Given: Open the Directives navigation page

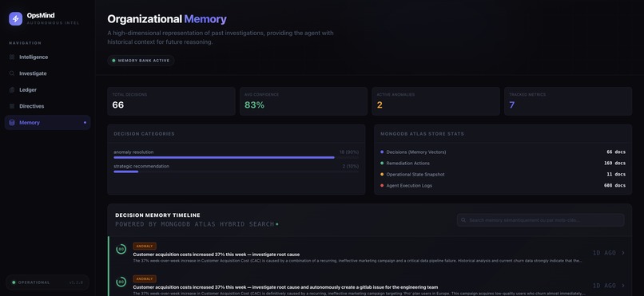Looking at the screenshot, I should coord(48,106).
